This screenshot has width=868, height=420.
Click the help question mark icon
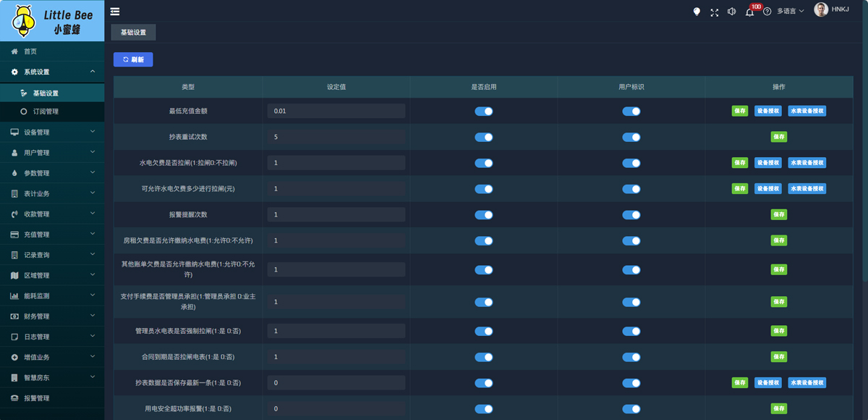coord(767,12)
